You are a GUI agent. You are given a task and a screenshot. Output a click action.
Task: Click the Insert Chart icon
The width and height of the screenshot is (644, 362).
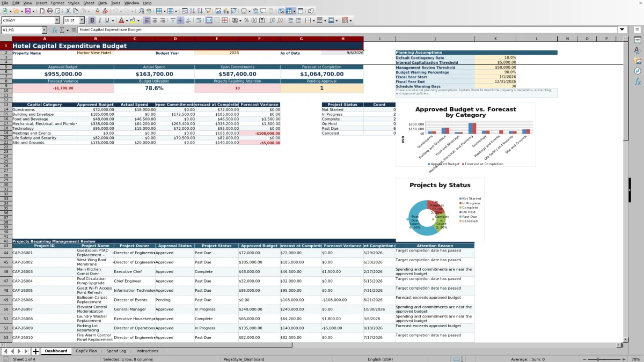(225, 11)
